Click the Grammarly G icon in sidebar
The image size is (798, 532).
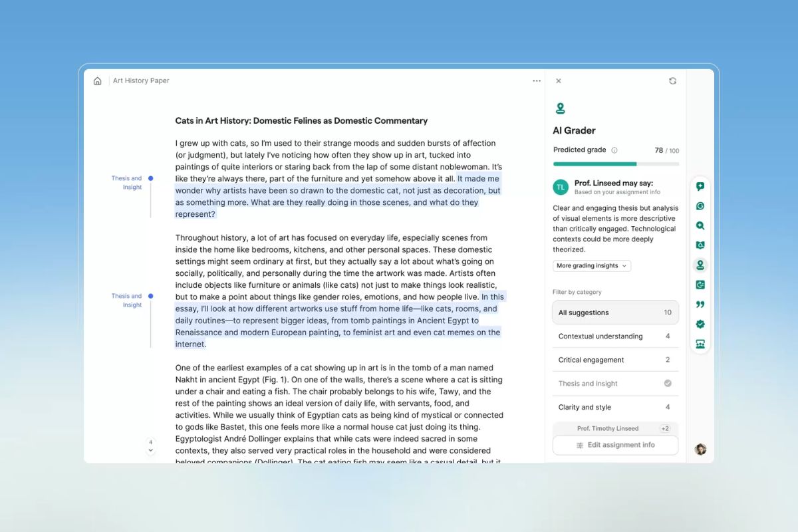coord(700,206)
